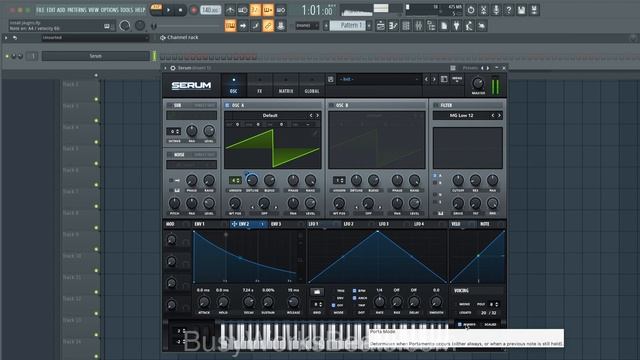Change the POLY voice count stepper
Image resolution: width=640 pixels, height=360 pixels.
[494, 304]
